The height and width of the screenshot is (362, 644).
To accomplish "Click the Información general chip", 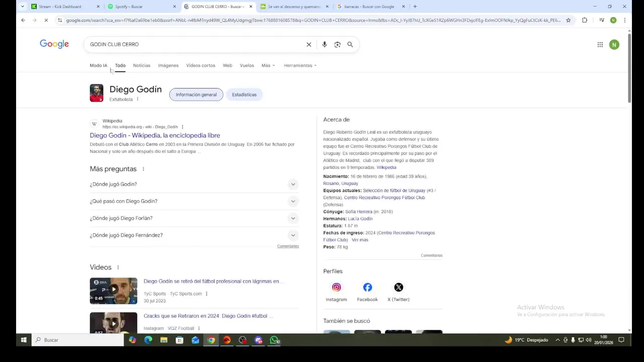I will coord(196,95).
